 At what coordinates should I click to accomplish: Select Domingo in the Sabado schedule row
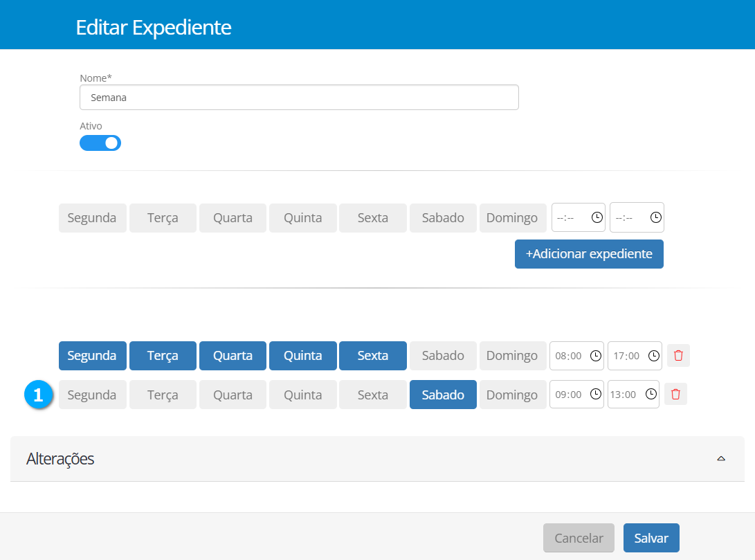[513, 394]
